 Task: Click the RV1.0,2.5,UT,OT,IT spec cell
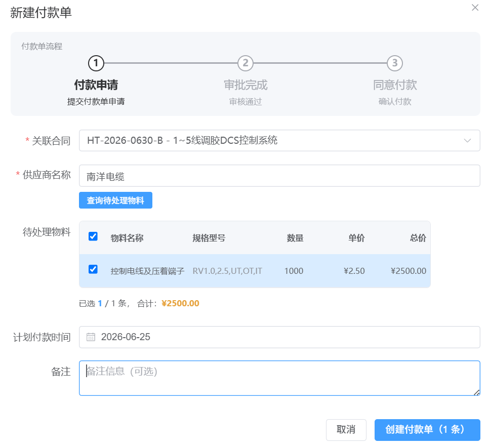[227, 271]
